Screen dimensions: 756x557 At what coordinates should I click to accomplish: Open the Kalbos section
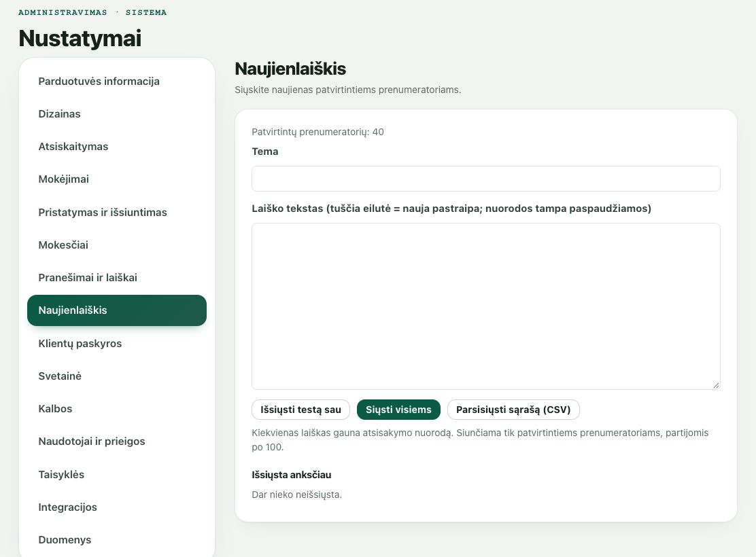coord(117,409)
